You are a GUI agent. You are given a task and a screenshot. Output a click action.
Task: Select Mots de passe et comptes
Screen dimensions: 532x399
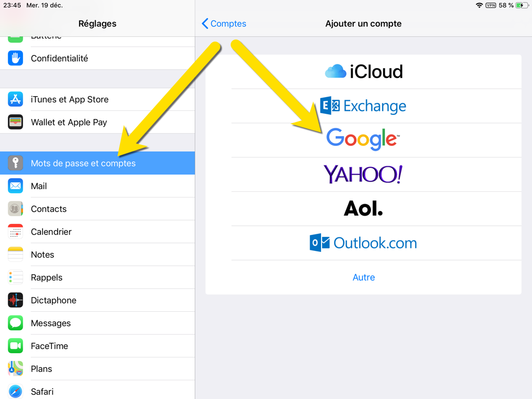pos(83,163)
